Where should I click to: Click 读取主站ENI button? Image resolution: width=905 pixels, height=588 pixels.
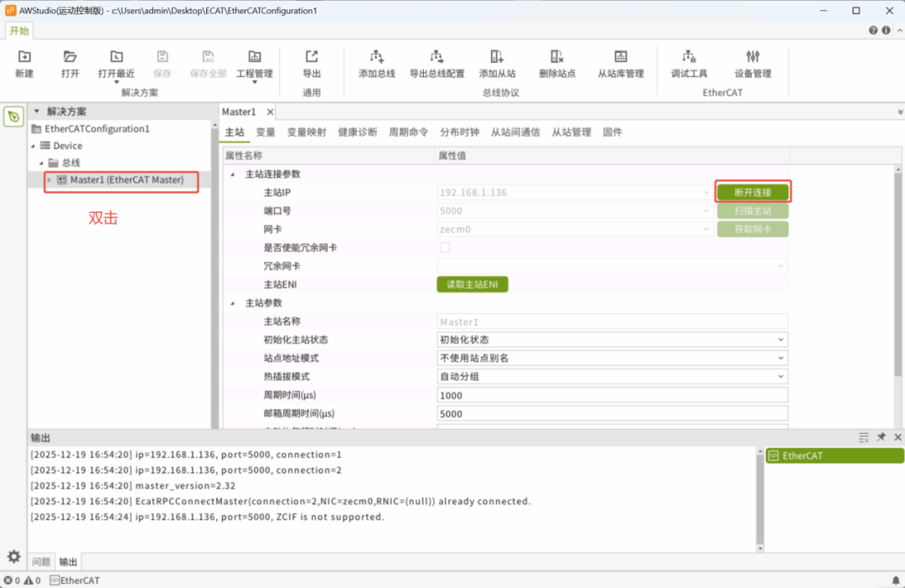(x=472, y=285)
